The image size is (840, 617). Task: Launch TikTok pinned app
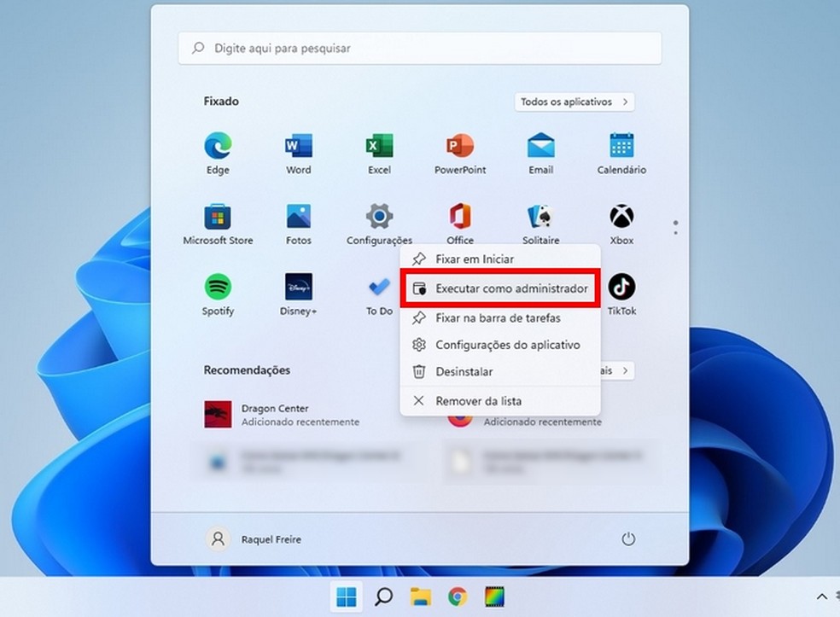[x=621, y=294]
